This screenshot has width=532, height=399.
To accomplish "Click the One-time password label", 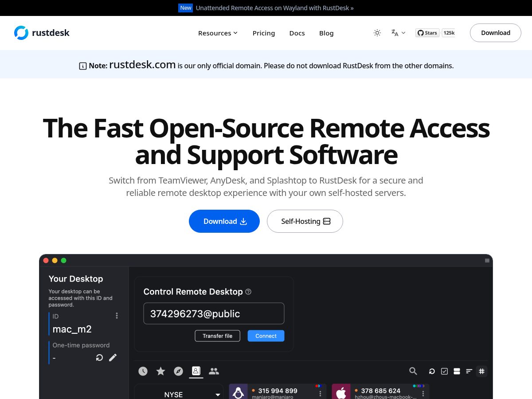I will click(x=81, y=345).
